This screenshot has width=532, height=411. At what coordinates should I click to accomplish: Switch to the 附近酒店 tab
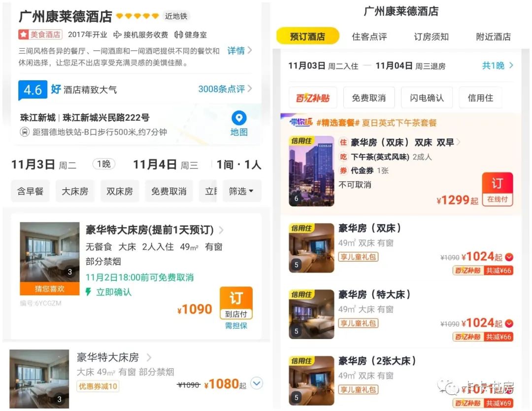point(493,36)
